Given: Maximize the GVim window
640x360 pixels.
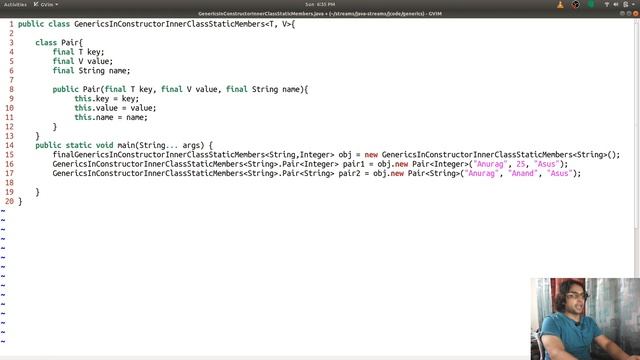Looking at the screenshot, I should pyautogui.click(x=629, y=13).
